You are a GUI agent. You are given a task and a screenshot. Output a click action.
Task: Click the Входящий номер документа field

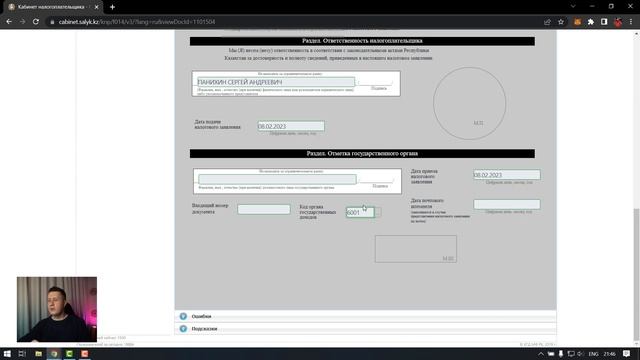(264, 209)
